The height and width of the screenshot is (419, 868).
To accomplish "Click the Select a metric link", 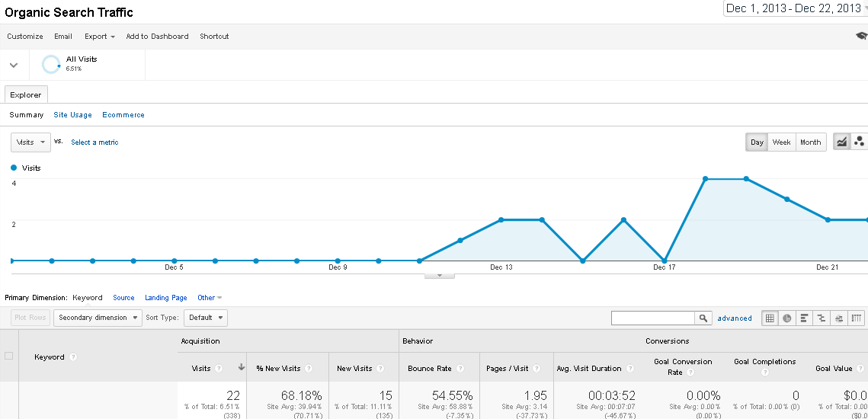I will (94, 142).
